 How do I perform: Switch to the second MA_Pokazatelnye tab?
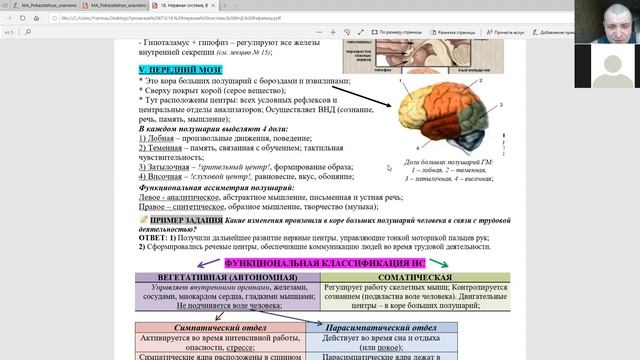(114, 6)
